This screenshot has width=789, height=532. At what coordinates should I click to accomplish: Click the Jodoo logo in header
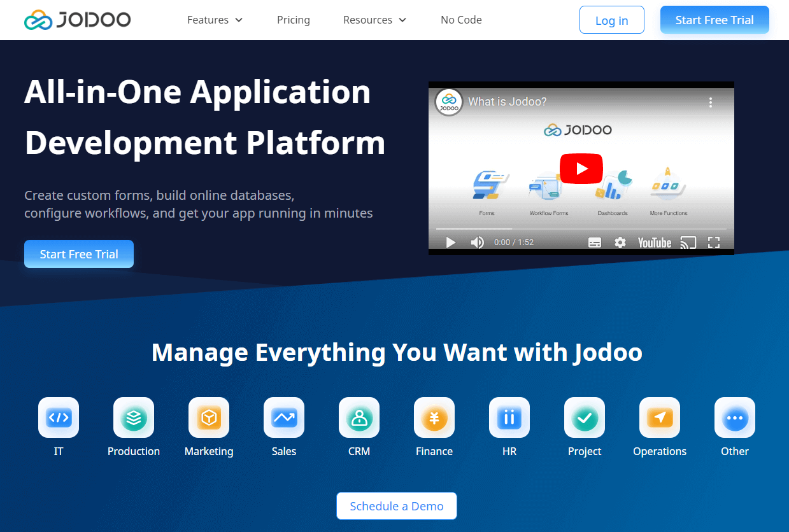[x=77, y=20]
